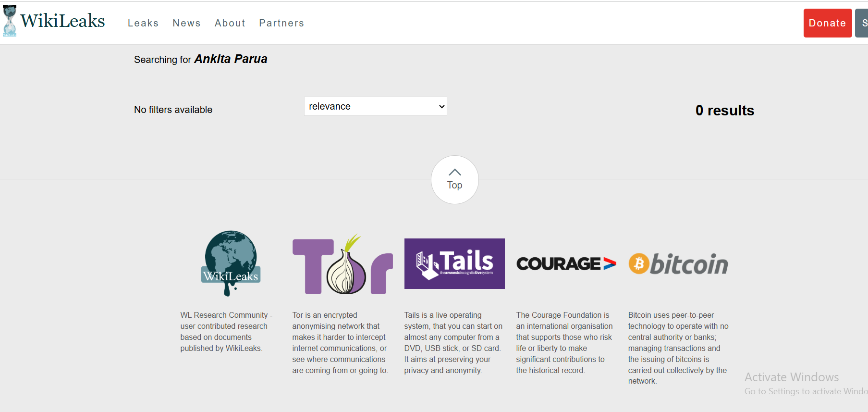This screenshot has height=412, width=868.
Task: Open the About menu item
Action: pyautogui.click(x=230, y=23)
